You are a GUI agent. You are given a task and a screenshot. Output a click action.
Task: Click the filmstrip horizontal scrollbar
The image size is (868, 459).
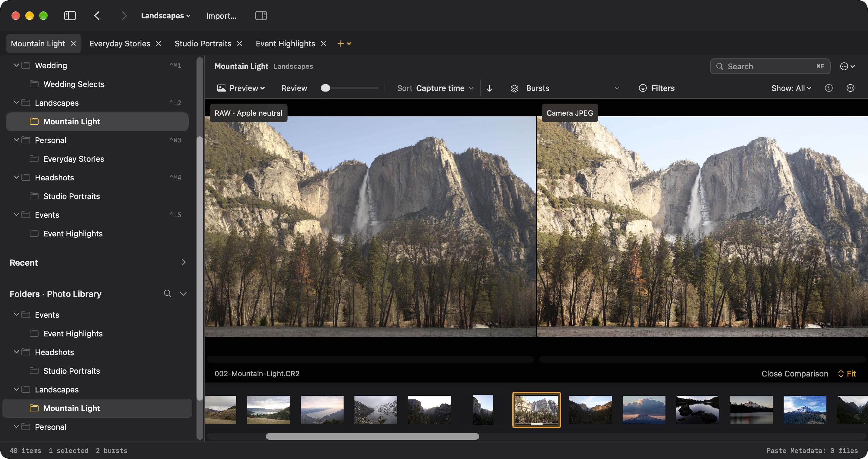[372, 436]
